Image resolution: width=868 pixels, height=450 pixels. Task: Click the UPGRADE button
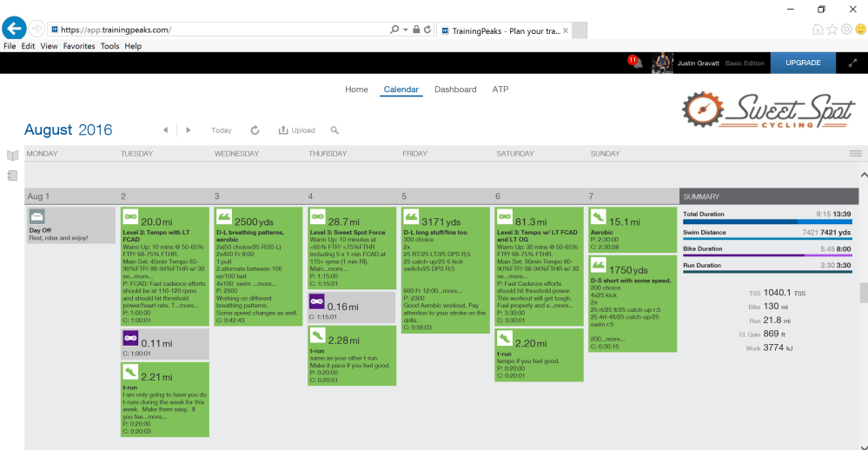point(802,63)
